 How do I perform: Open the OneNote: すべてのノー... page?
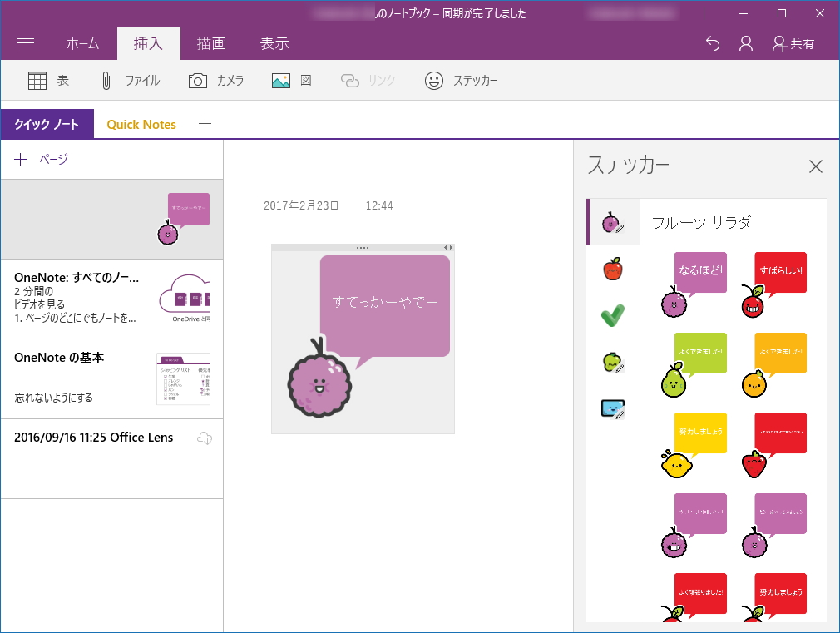pyautogui.click(x=112, y=299)
